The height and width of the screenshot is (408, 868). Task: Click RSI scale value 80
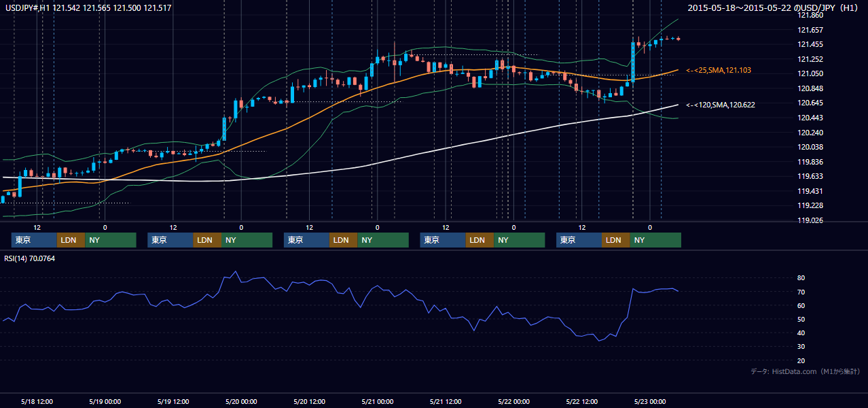[801, 278]
